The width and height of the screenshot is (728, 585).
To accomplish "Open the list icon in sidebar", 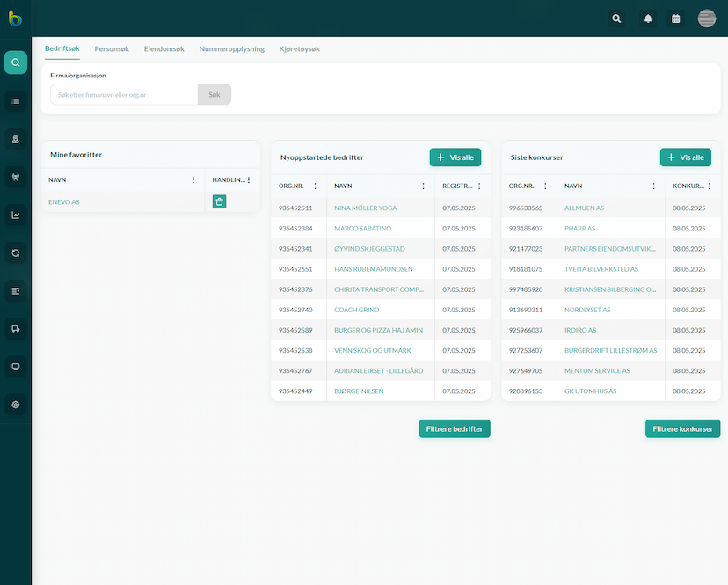I will pyautogui.click(x=15, y=101).
